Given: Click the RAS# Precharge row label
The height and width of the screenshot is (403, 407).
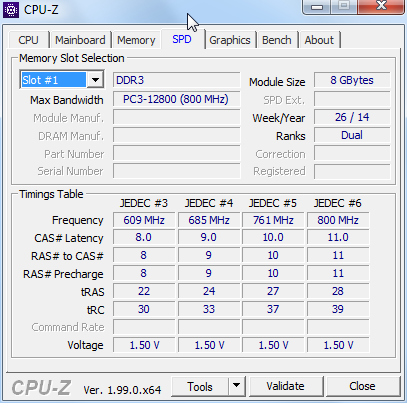Looking at the screenshot, I should 63,274.
